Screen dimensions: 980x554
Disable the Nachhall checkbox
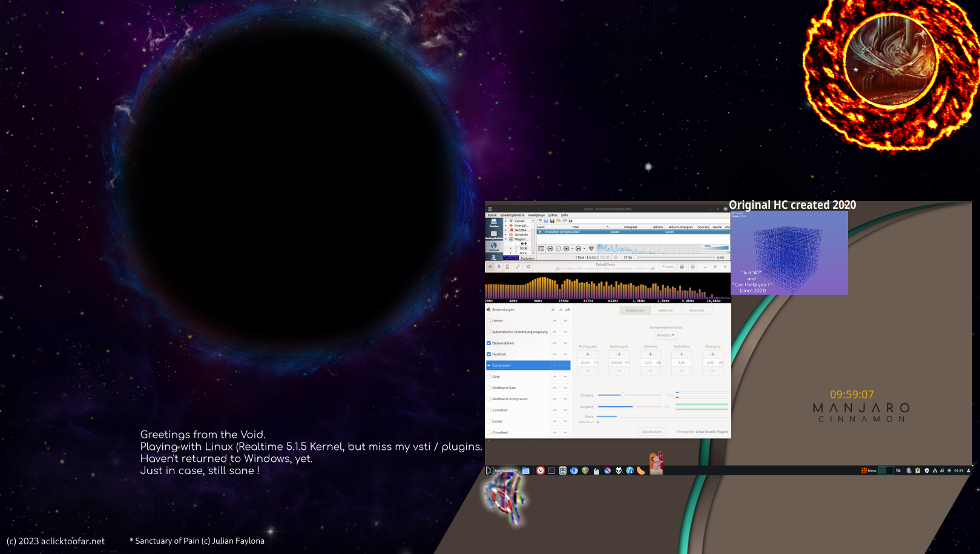489,354
